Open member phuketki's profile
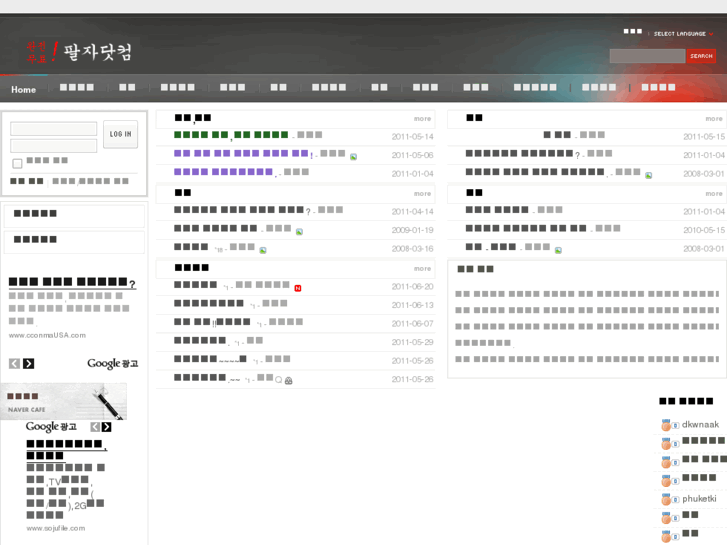Screen dimensions: 727x545 (x=699, y=499)
